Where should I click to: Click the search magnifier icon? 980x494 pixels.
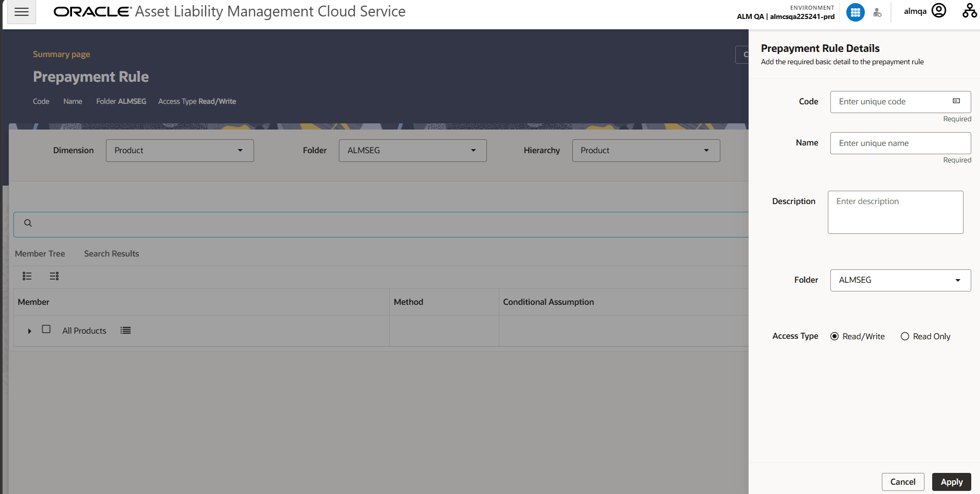(28, 223)
